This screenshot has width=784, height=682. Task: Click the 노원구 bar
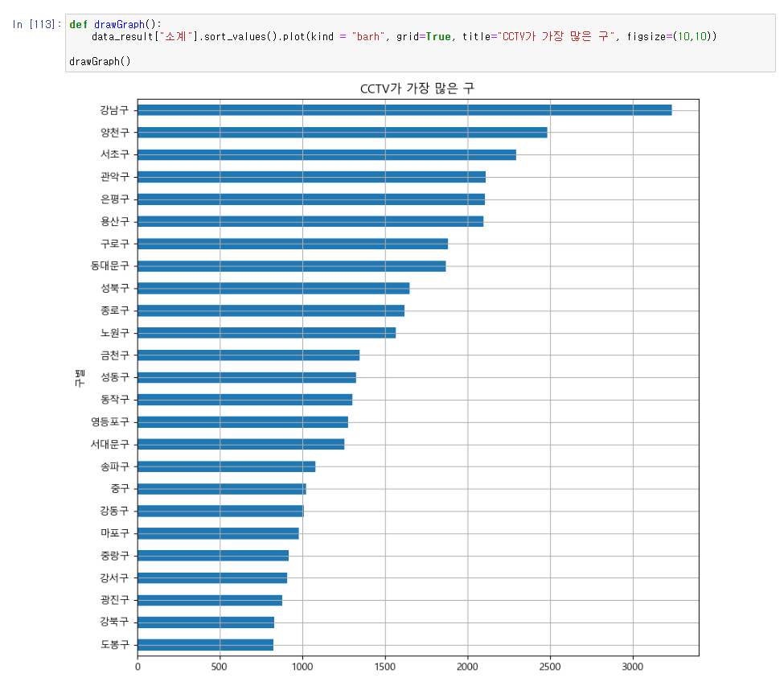pyautogui.click(x=266, y=332)
